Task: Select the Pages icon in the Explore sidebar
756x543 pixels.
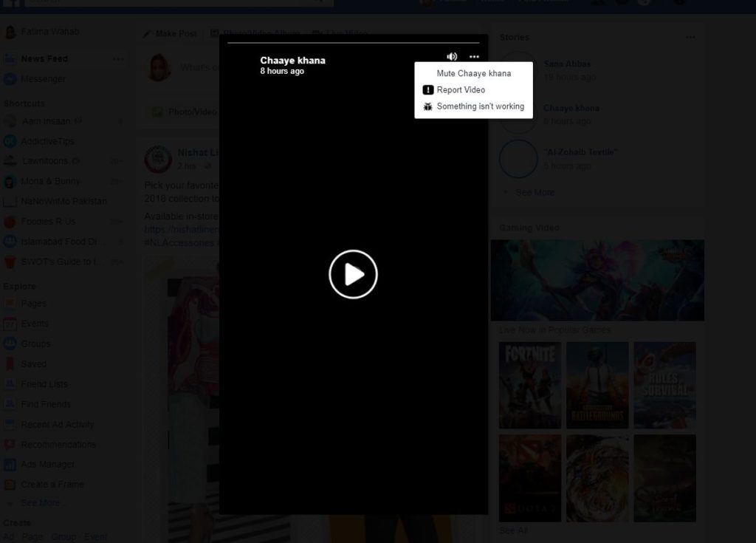Action: (x=10, y=304)
